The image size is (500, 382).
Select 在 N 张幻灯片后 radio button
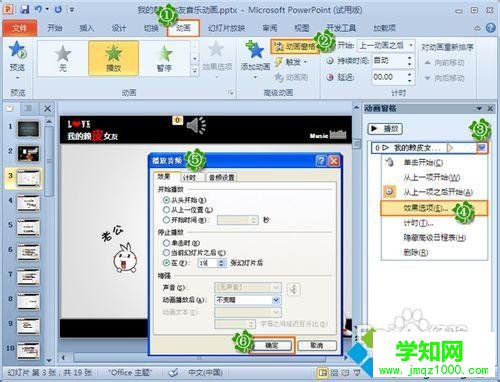tap(166, 263)
